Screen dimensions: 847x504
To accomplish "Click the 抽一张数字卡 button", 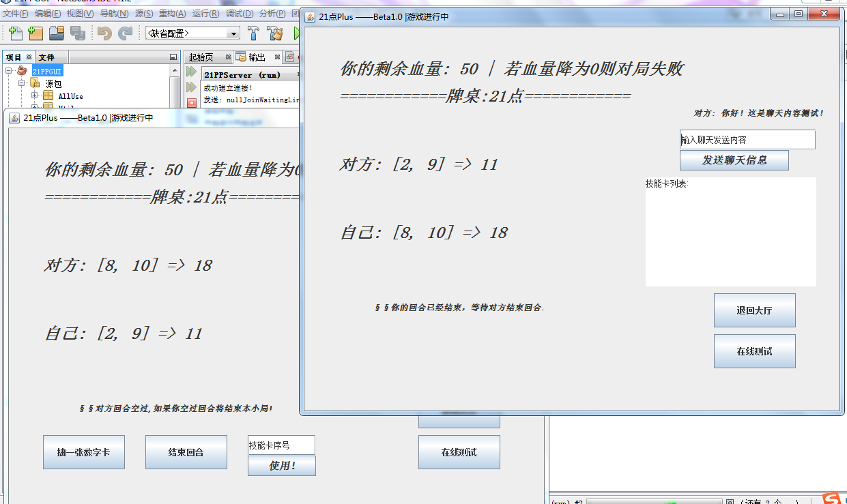I will pyautogui.click(x=84, y=452).
